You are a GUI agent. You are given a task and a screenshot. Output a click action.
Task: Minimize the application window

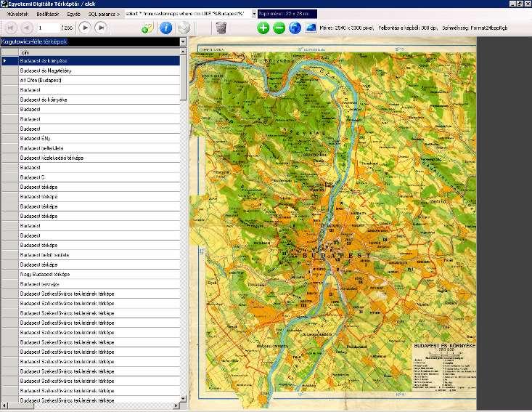[512, 4]
